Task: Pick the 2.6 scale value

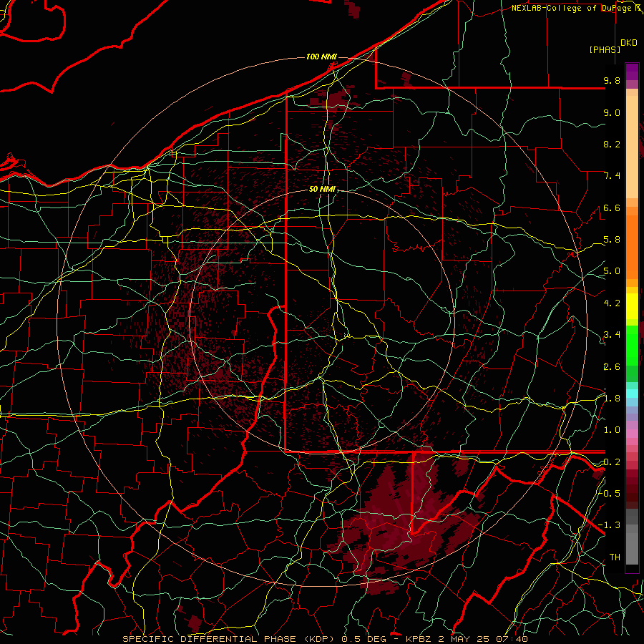Action: tap(612, 367)
